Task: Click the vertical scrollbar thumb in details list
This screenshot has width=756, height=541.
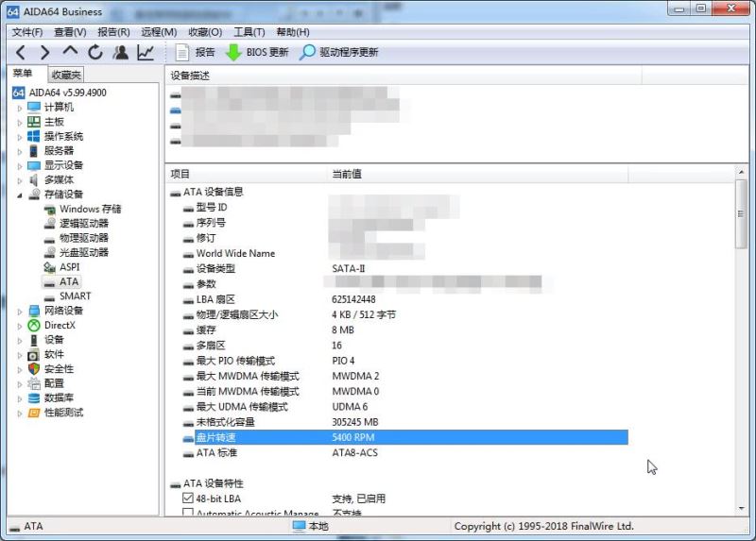Action: click(741, 213)
